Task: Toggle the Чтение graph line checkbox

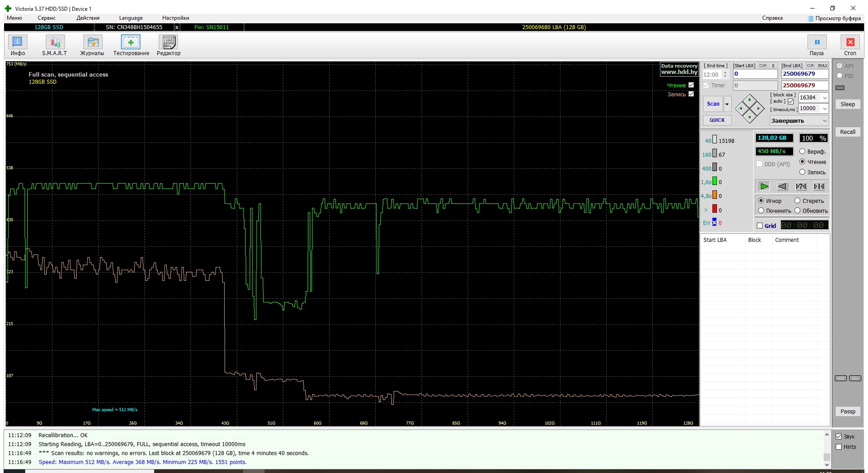Action: pos(691,85)
